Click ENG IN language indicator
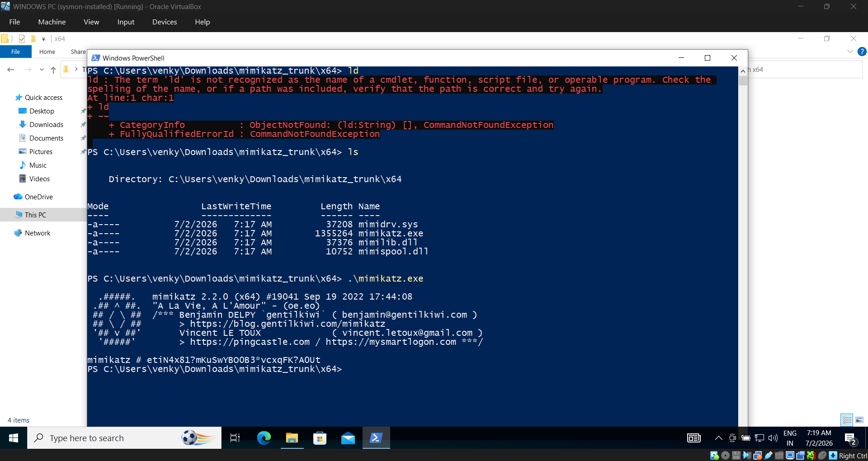 tap(790, 438)
